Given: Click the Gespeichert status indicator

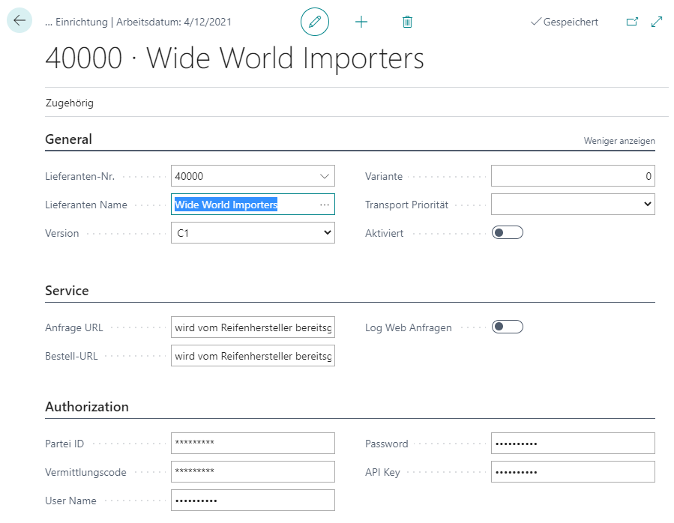Looking at the screenshot, I should click(x=564, y=22).
